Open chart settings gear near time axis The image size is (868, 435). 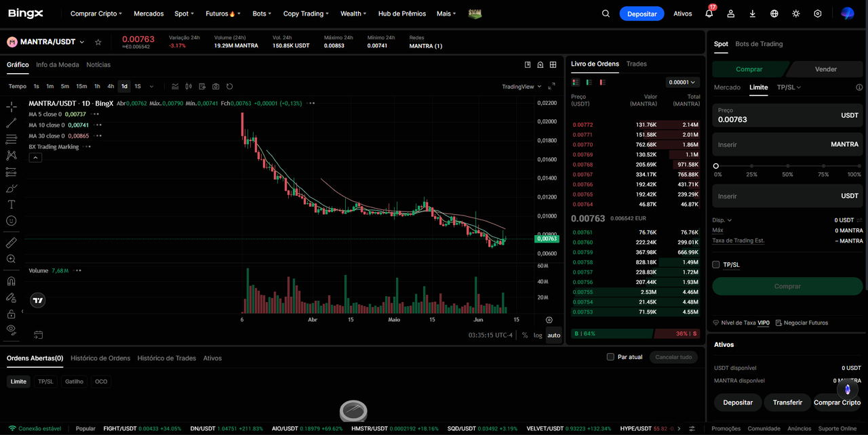[549, 320]
